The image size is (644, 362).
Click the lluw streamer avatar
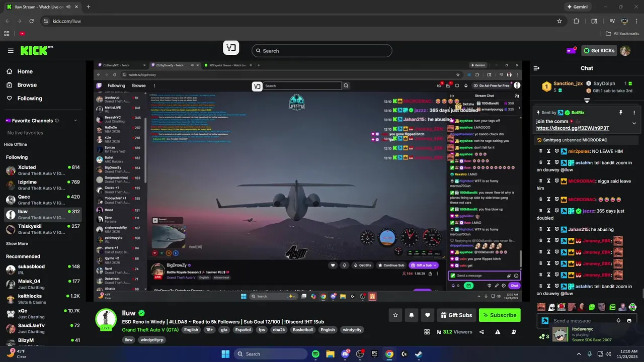click(x=106, y=319)
